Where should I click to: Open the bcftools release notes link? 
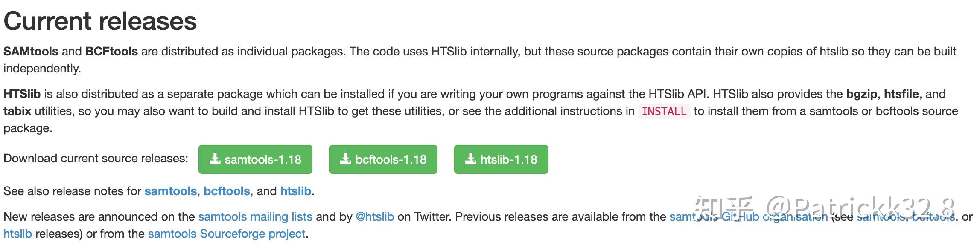pyautogui.click(x=227, y=191)
